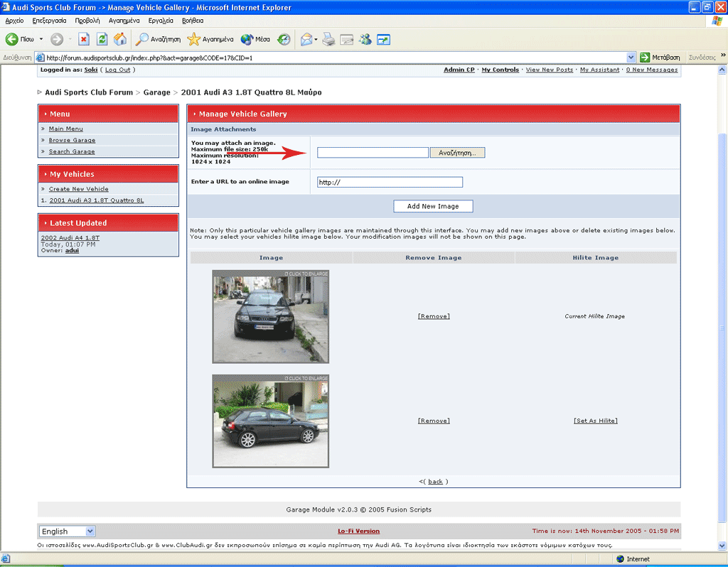Expand the Back button history arrow

[41, 40]
